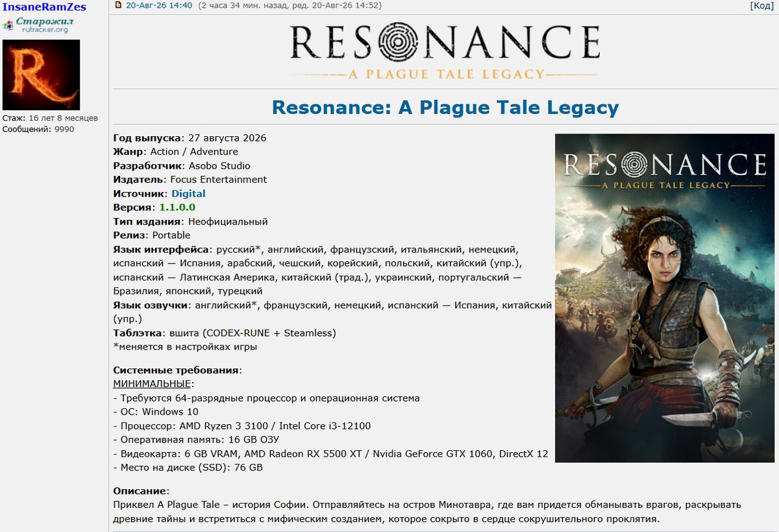Click developer name Asobo Studio
The image size is (779, 532).
219,165
